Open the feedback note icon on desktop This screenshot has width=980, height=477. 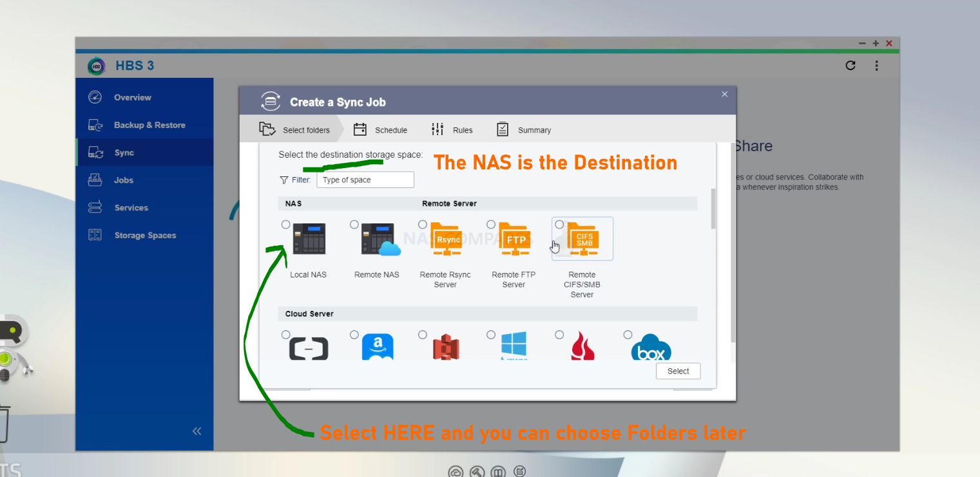(x=519, y=471)
